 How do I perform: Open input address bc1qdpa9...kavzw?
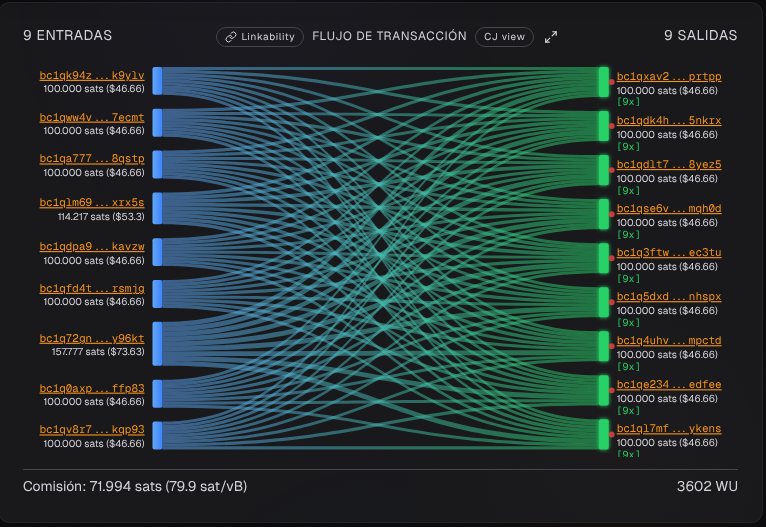(x=92, y=247)
